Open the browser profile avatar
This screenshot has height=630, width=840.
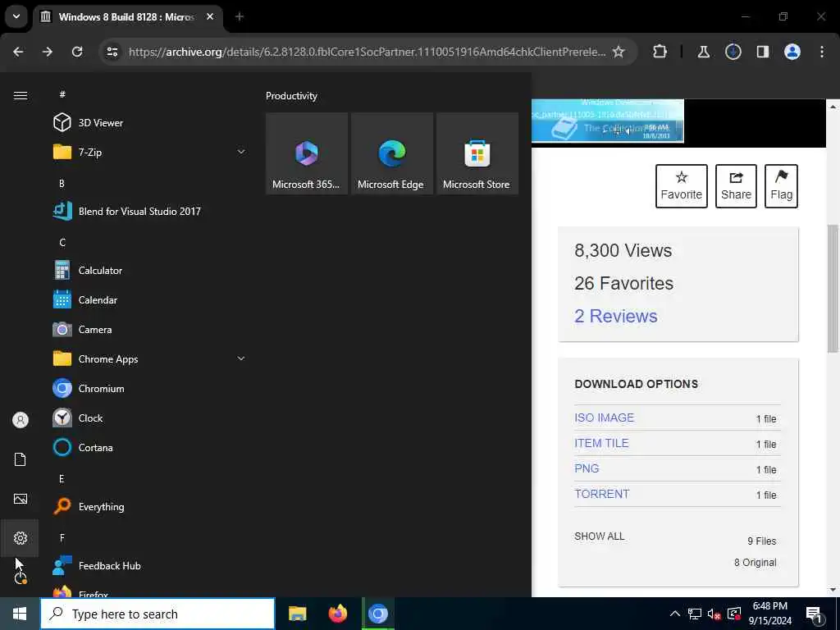point(792,52)
